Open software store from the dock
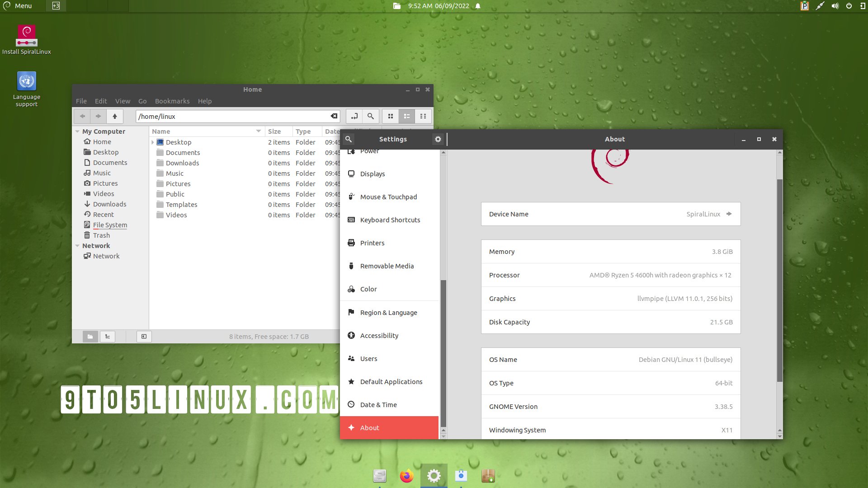This screenshot has height=488, width=868. click(x=461, y=476)
